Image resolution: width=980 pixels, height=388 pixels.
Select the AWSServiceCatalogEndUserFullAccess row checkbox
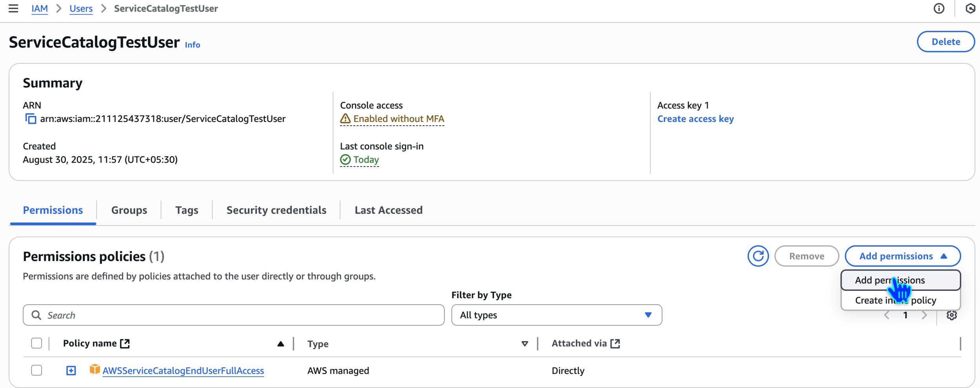(x=36, y=370)
